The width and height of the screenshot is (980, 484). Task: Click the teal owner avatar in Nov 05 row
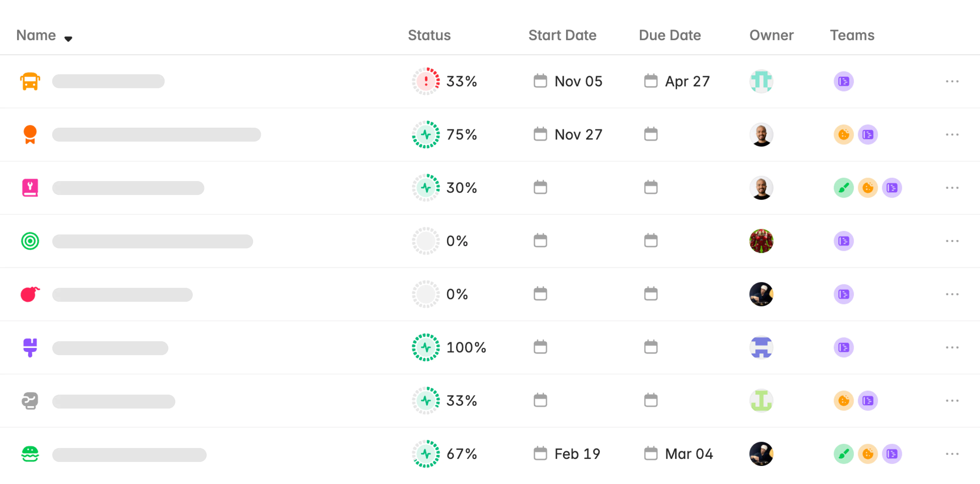click(761, 81)
